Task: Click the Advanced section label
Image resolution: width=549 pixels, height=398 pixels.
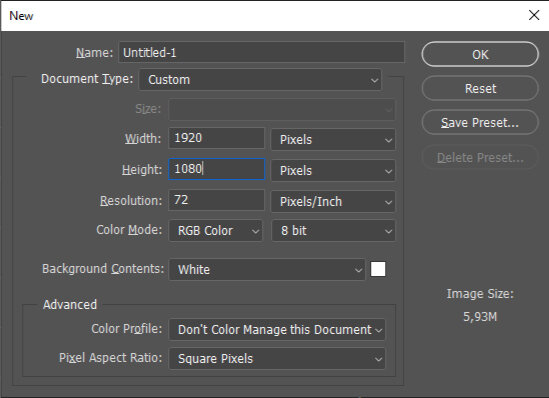Action: coord(70,304)
